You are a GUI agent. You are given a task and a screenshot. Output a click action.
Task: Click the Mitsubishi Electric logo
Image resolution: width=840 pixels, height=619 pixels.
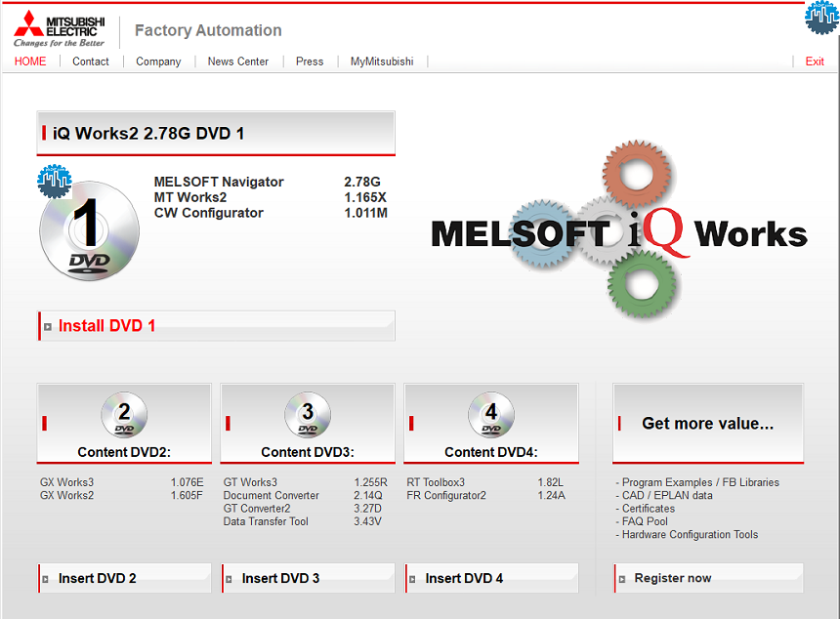(59, 29)
